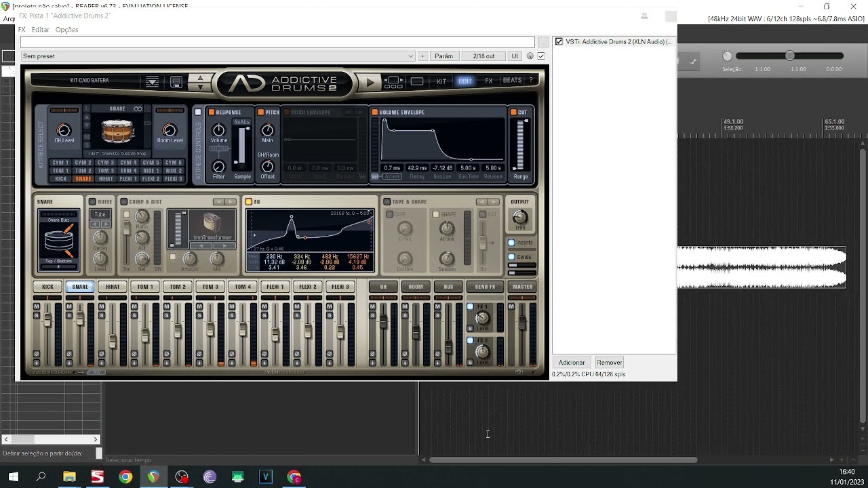This screenshot has width=868, height=488.
Task: Click next arrow in COMP & DIST header
Action: point(231,202)
